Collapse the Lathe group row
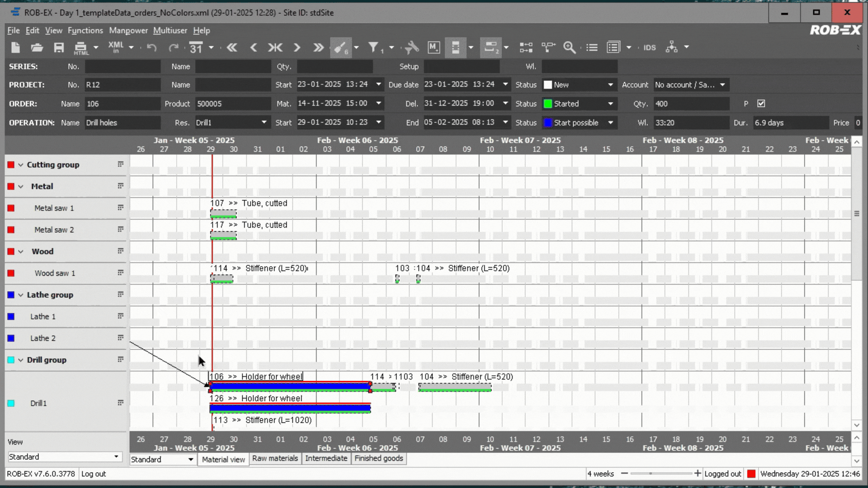Viewport: 868px width, 488px height. pyautogui.click(x=21, y=295)
